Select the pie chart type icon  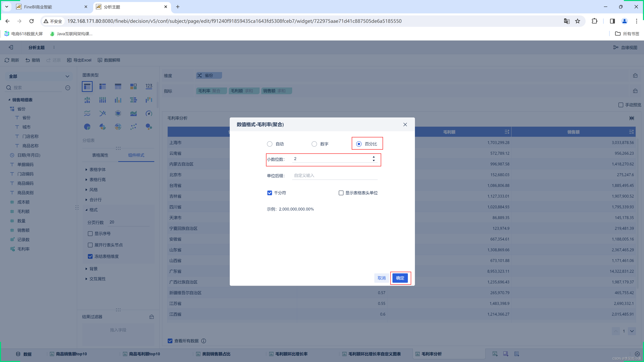click(x=87, y=127)
